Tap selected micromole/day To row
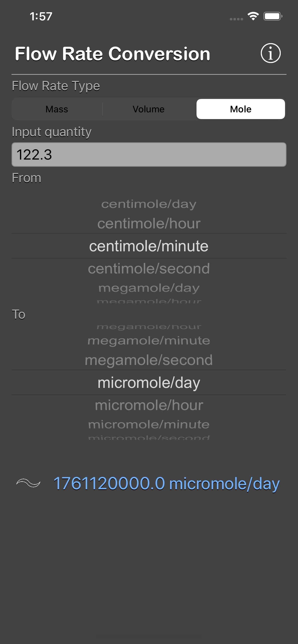This screenshot has height=644, width=298. click(149, 383)
